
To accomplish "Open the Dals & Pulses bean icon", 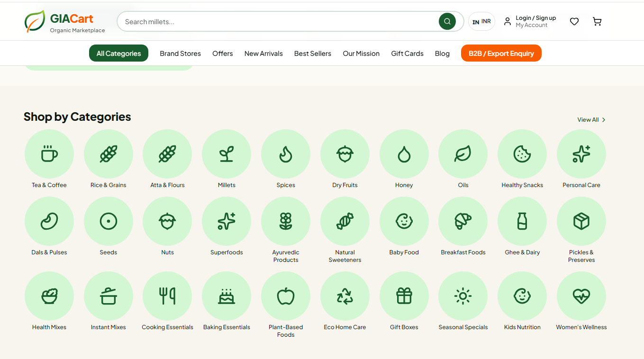I will click(49, 221).
